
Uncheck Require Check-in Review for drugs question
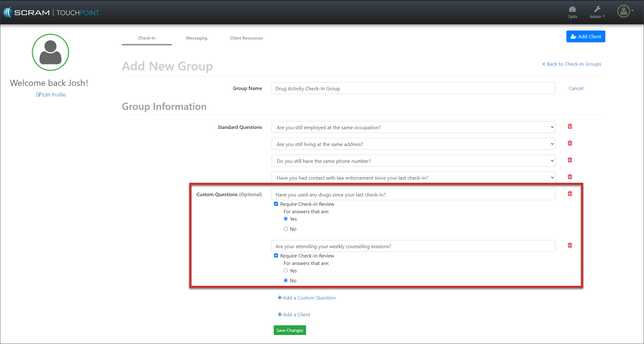(x=276, y=204)
